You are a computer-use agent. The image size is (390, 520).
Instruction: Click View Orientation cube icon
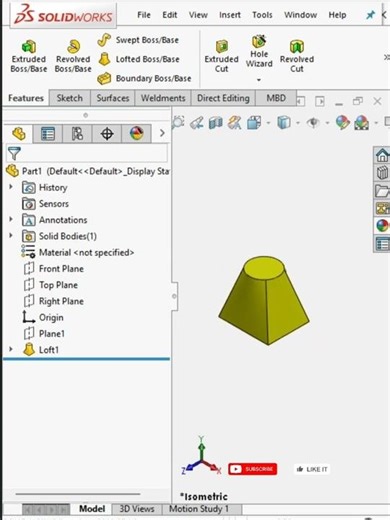(x=254, y=123)
